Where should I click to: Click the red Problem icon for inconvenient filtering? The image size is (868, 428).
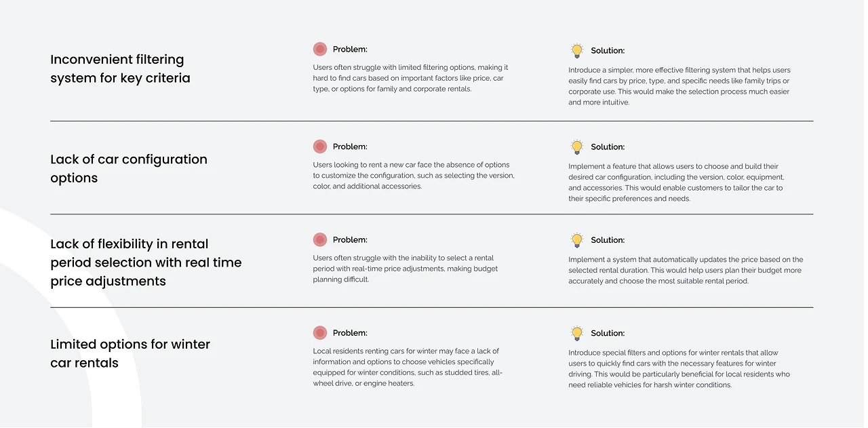(320, 50)
